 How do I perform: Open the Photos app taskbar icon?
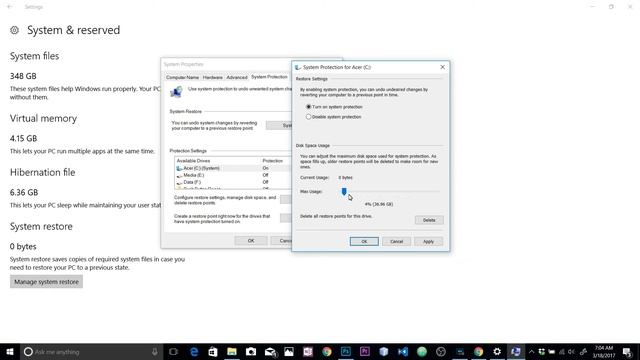289,351
